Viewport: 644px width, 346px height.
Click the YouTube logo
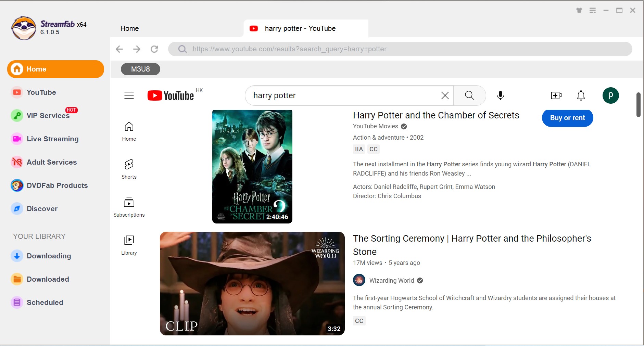[171, 95]
